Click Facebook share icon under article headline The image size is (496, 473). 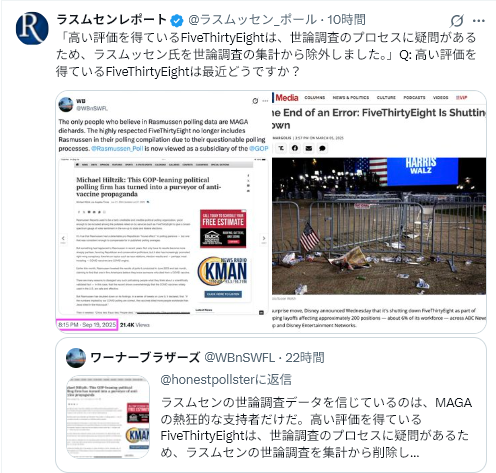(x=295, y=148)
